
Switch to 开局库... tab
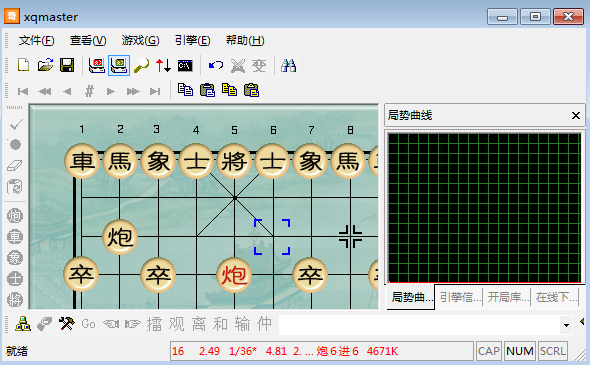(507, 297)
